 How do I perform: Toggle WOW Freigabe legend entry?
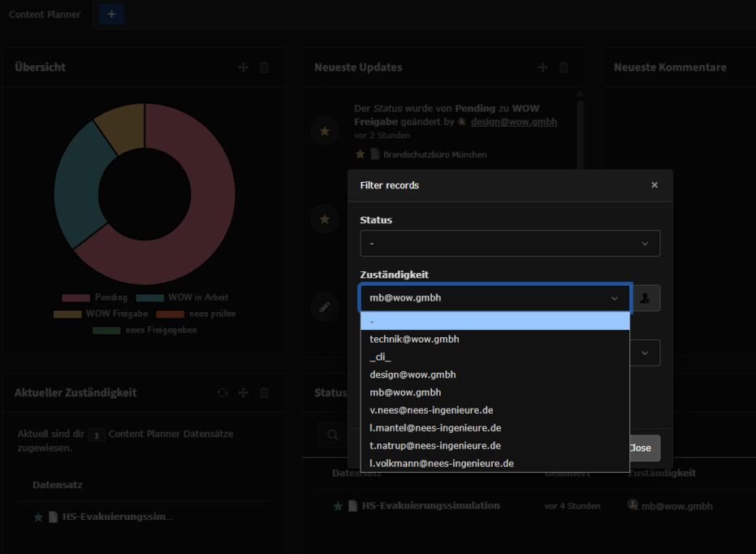tap(101, 314)
